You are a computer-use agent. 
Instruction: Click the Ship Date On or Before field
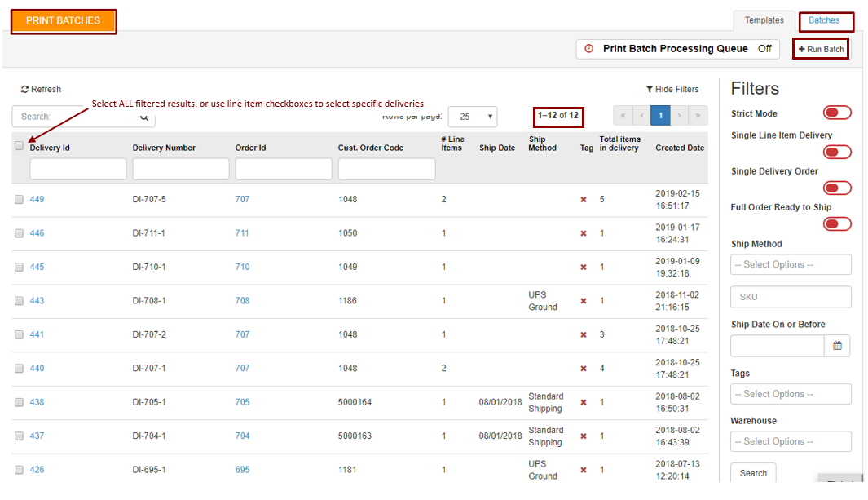(778, 346)
